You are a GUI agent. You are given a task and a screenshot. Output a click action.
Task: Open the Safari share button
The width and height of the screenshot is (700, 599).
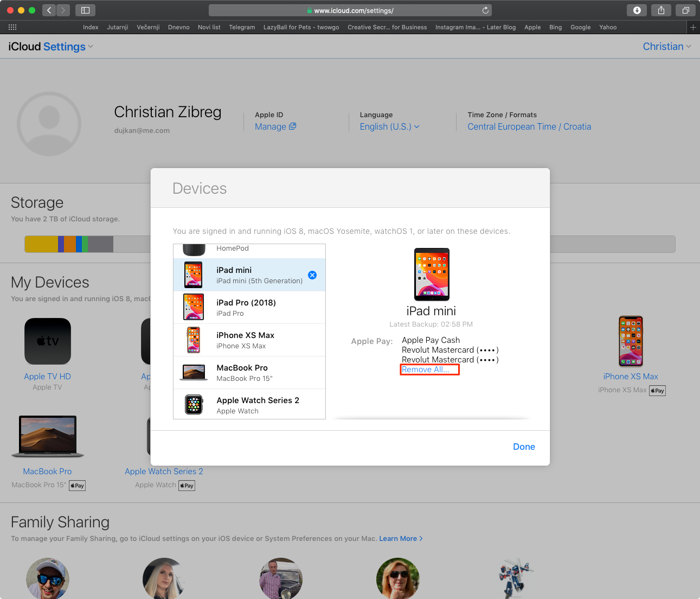click(x=661, y=10)
